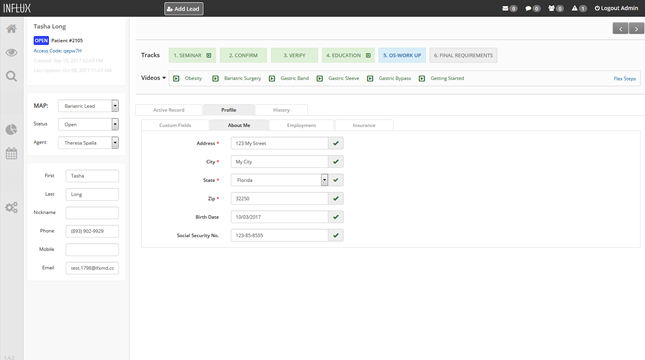Click the icon in 4. Education track

click(x=368, y=55)
